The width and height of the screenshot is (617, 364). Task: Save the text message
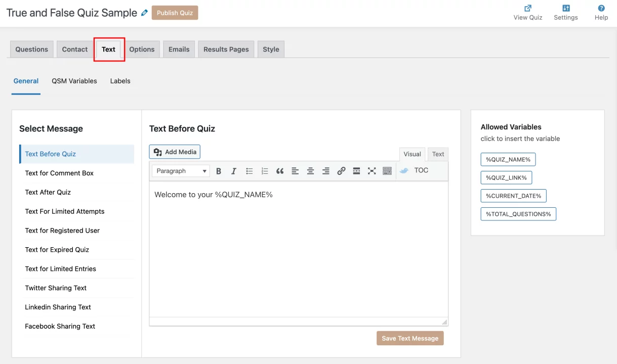tap(410, 338)
